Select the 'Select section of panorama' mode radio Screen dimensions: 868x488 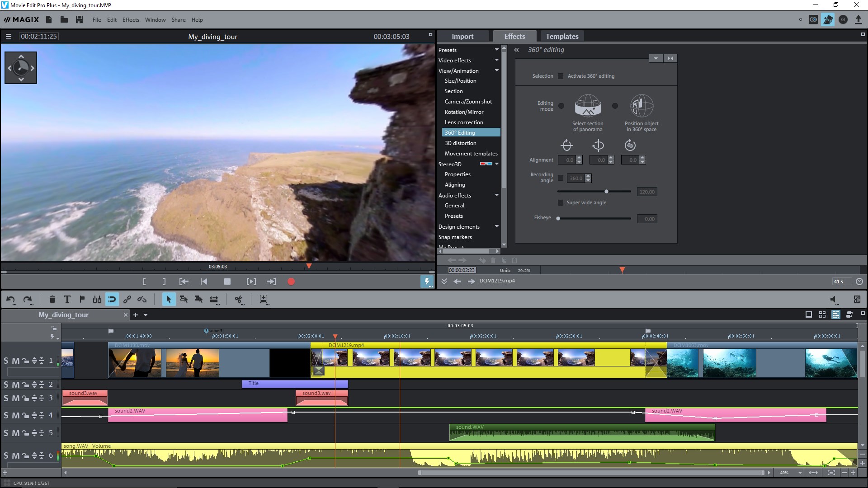pyautogui.click(x=561, y=106)
